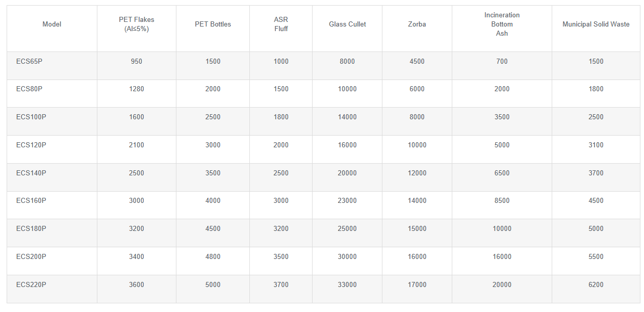
Task: Select the Incineration Bottom Ash header
Action: tap(502, 24)
